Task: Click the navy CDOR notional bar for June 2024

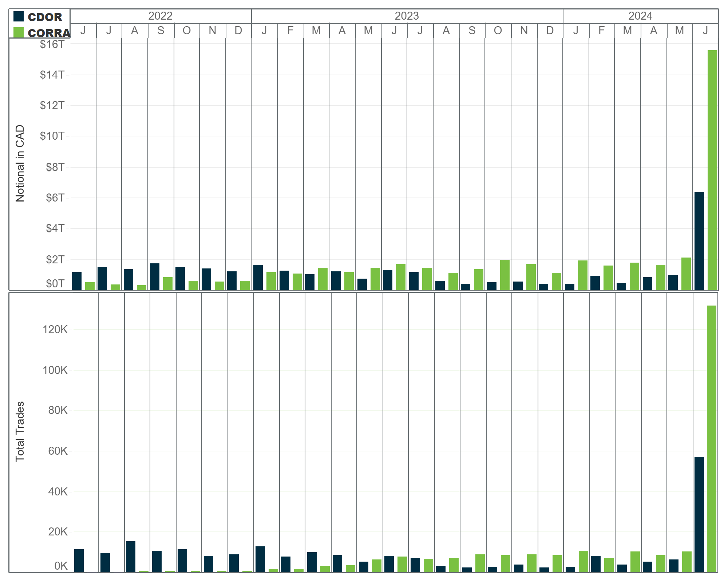Action: point(699,241)
